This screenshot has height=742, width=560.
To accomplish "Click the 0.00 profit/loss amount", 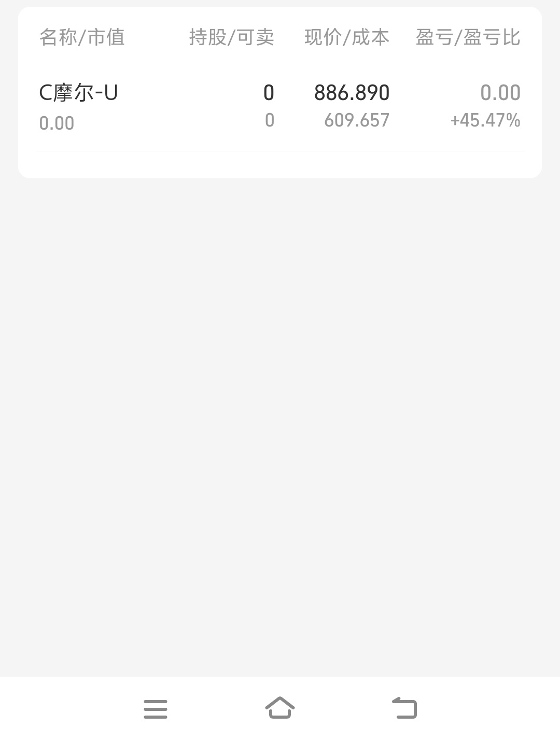I will 500,93.
